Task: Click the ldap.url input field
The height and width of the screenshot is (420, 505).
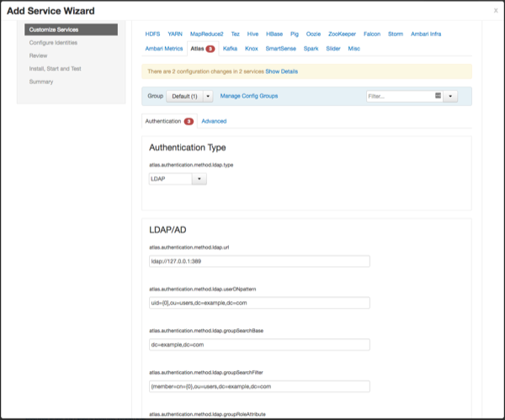Action: point(259,261)
